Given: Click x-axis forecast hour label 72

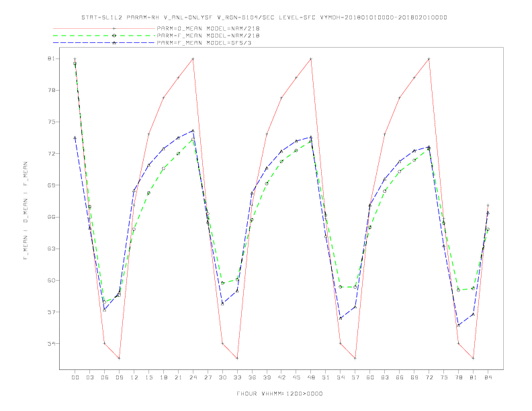Looking at the screenshot, I should tap(429, 377).
